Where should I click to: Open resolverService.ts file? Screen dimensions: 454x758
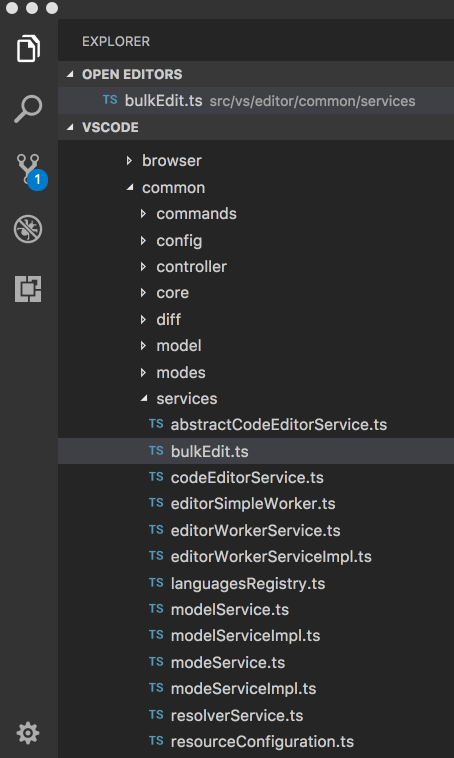(237, 715)
